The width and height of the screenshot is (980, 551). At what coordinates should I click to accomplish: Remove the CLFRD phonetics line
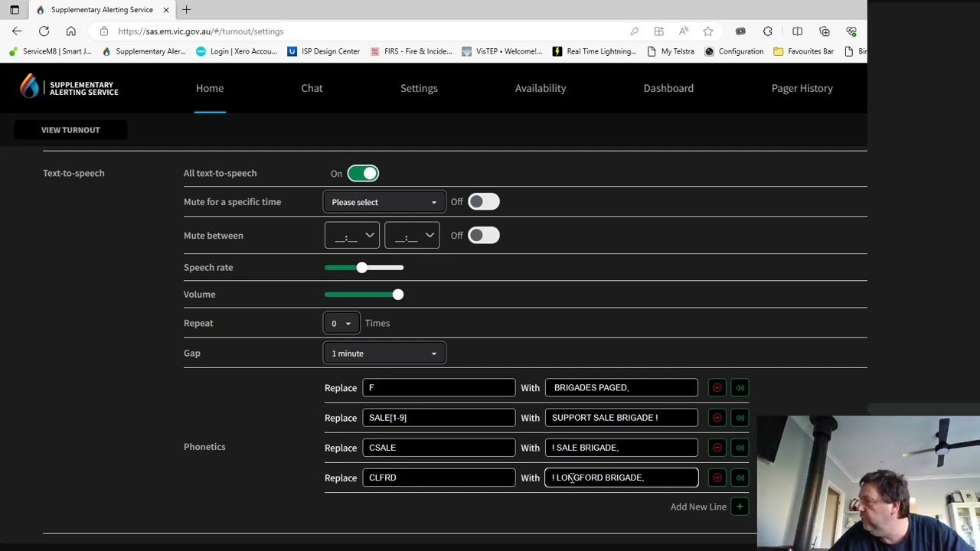pos(717,478)
